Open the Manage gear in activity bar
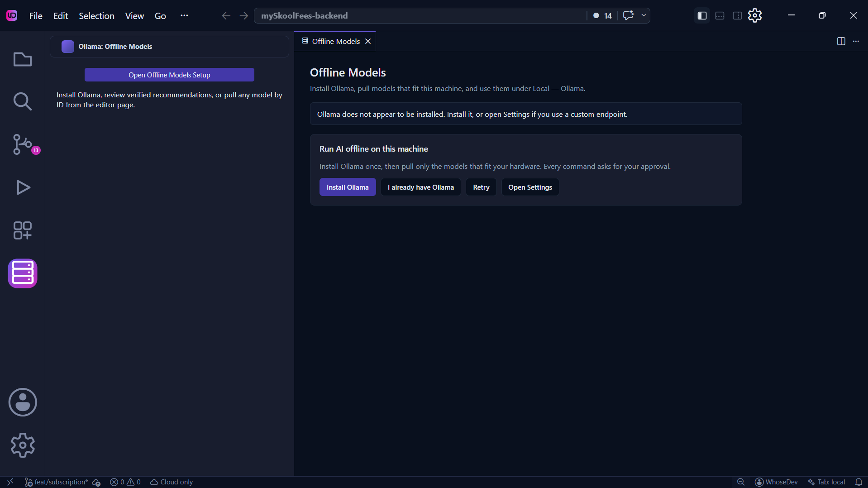This screenshot has width=868, height=488. [22, 445]
